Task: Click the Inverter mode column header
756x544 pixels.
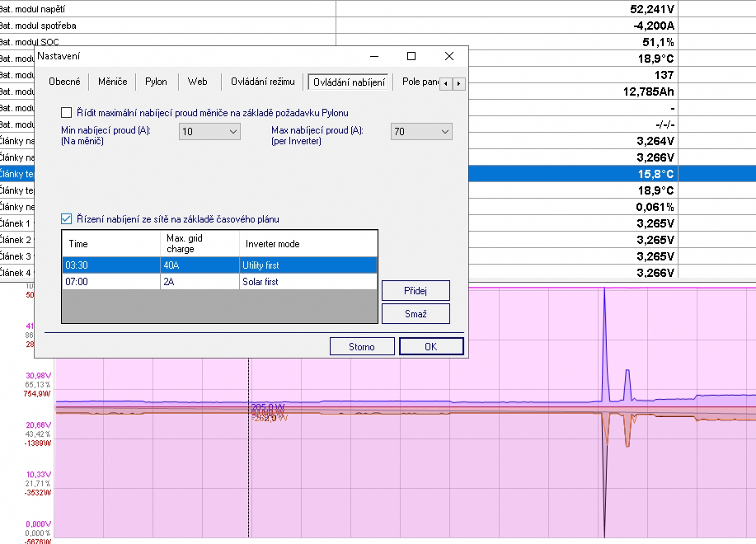Action: pos(308,244)
